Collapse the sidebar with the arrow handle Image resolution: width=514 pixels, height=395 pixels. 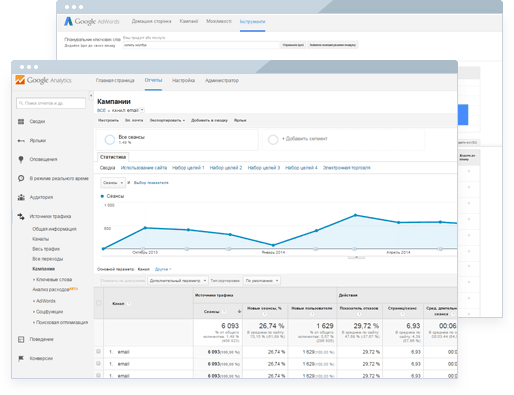pos(91,96)
